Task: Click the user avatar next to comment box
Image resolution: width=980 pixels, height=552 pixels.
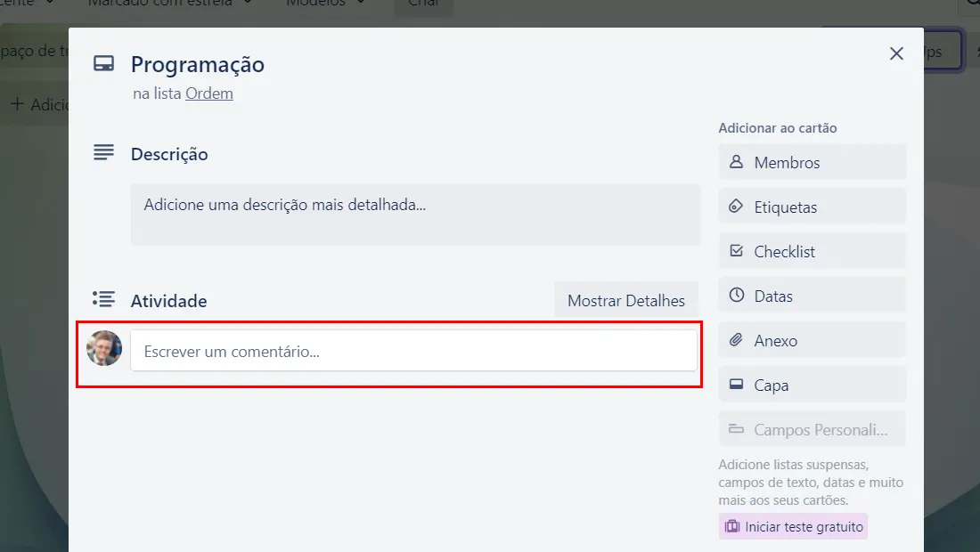Action: pos(103,348)
